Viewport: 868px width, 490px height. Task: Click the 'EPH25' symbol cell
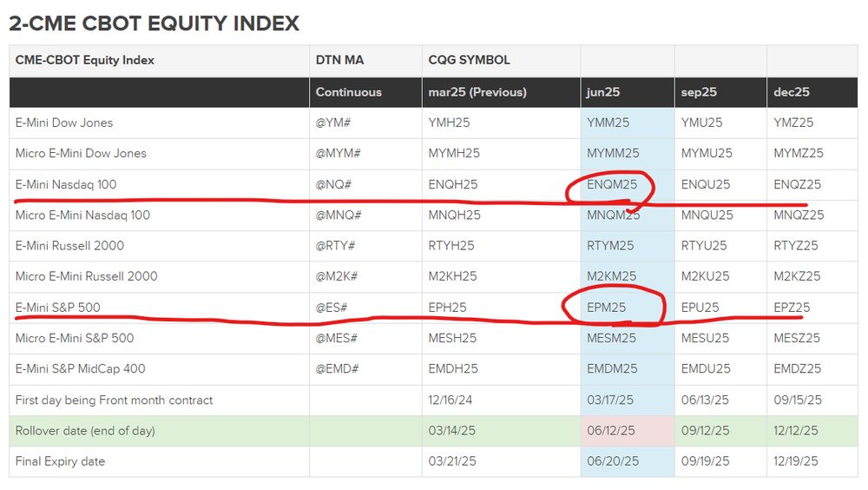tap(447, 307)
